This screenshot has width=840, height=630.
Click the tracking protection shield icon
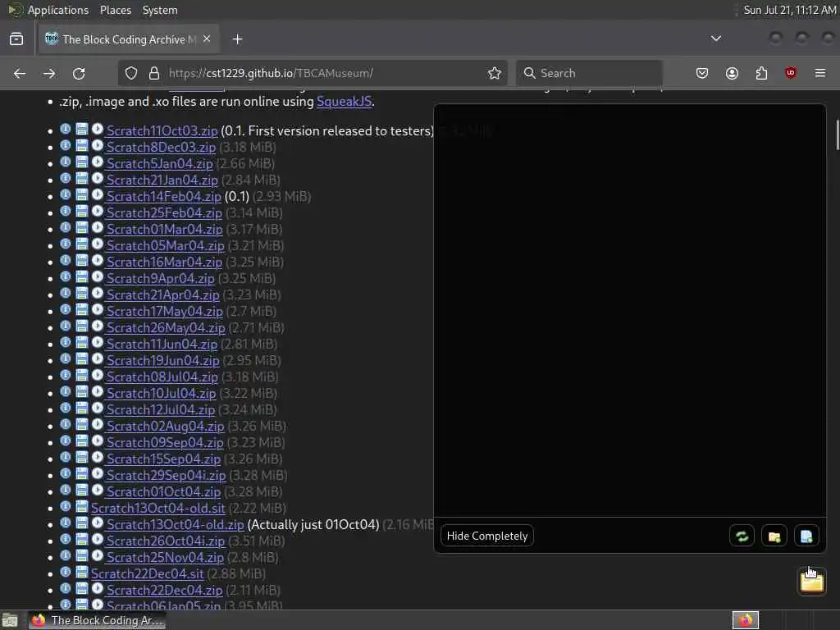(131, 73)
